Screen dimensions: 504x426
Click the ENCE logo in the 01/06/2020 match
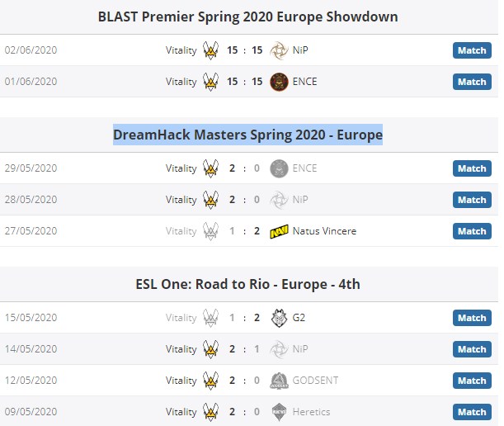point(279,82)
